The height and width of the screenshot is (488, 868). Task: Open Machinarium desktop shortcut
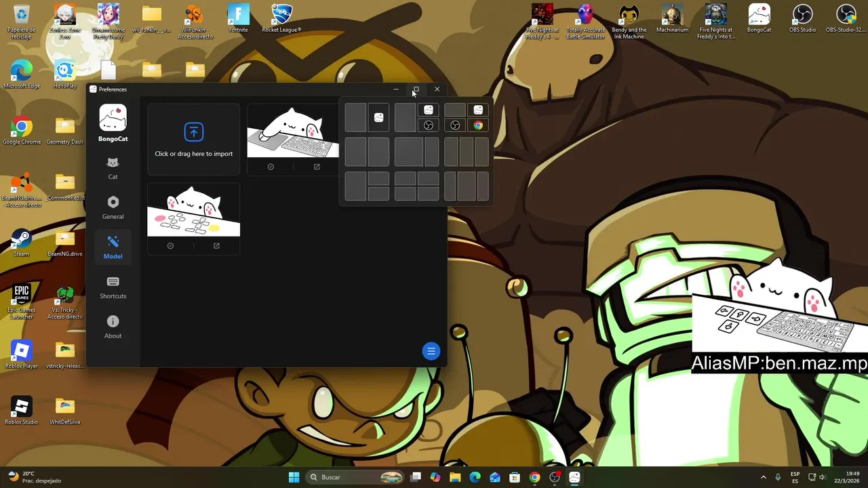coord(672,19)
